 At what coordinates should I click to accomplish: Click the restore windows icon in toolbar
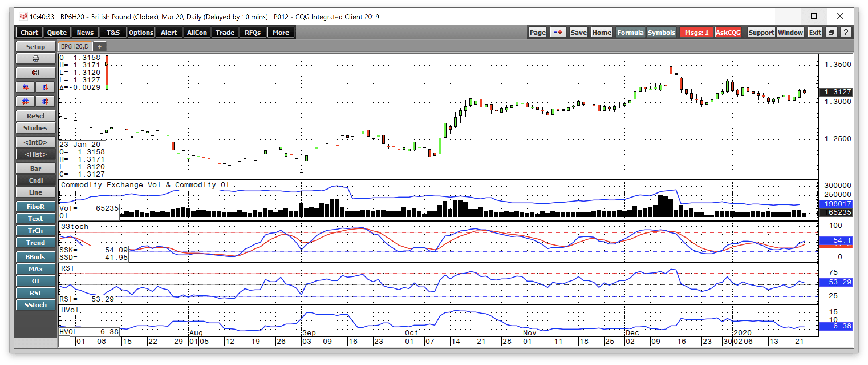pyautogui.click(x=831, y=32)
